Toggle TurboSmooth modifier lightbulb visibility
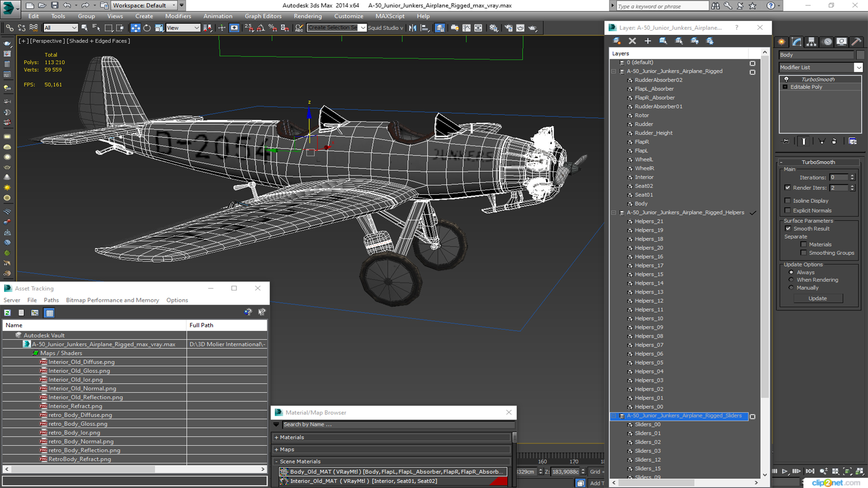The height and width of the screenshot is (488, 868). click(786, 80)
